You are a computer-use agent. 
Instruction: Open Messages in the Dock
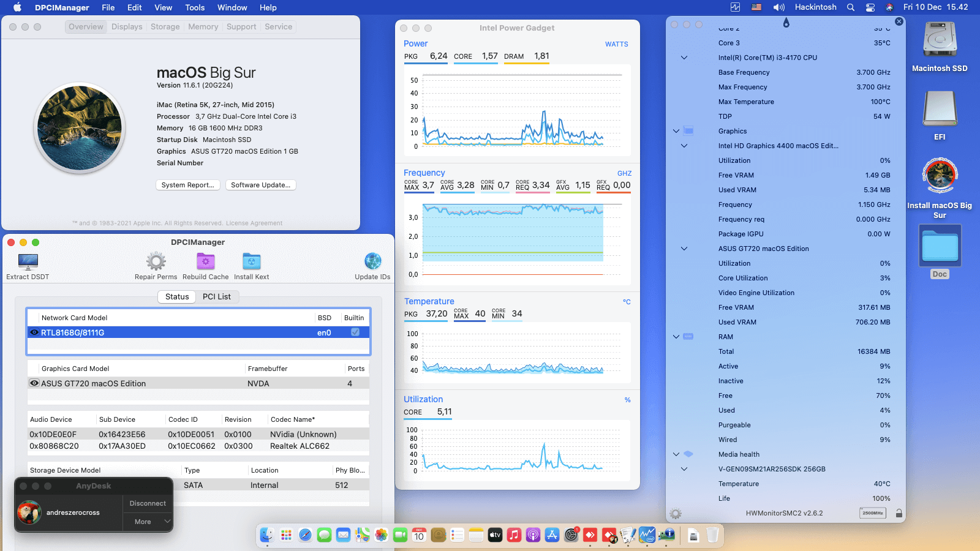click(x=324, y=535)
